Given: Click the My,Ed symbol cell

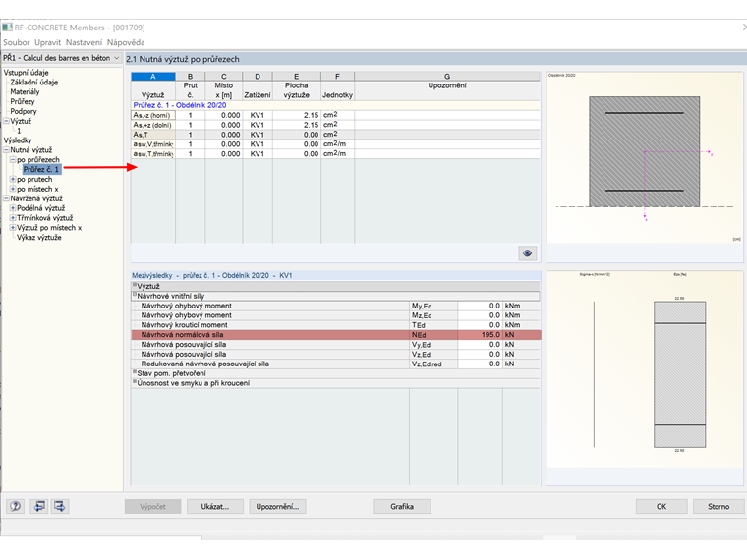Looking at the screenshot, I should pyautogui.click(x=433, y=306).
